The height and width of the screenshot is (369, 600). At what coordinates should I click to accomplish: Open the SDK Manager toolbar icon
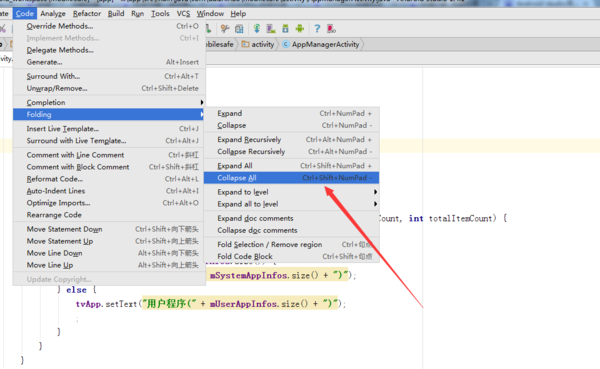coord(285,29)
